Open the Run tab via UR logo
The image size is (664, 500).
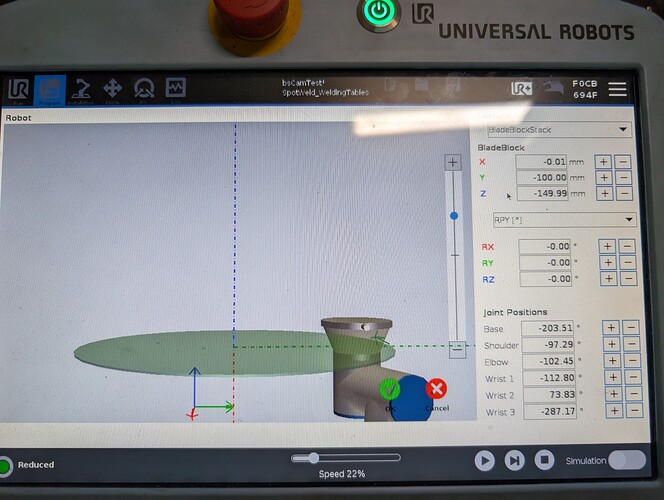click(x=19, y=90)
